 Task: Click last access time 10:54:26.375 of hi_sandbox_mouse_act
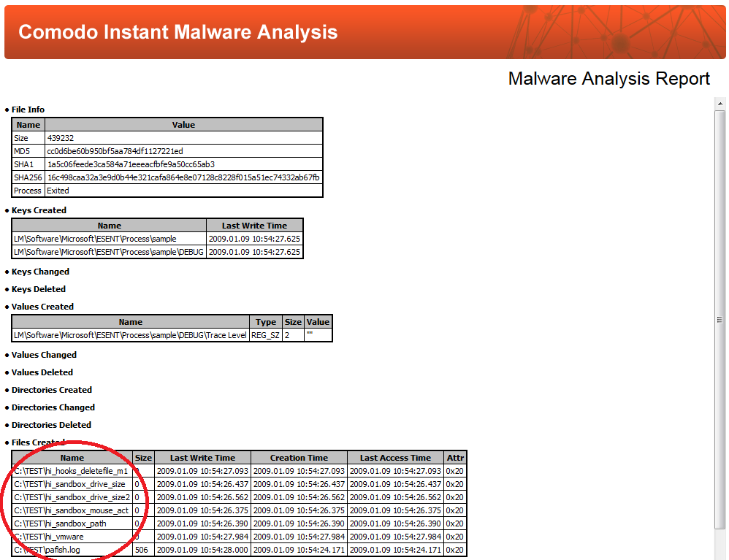click(x=395, y=510)
